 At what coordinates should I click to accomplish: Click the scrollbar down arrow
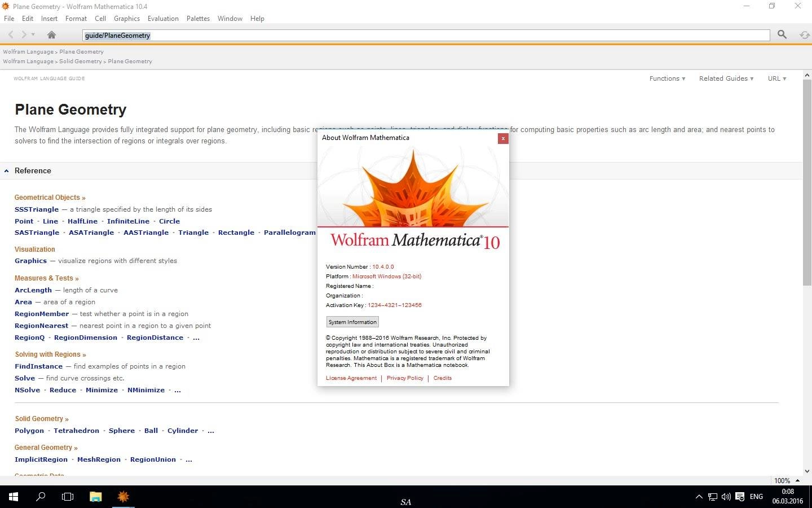pyautogui.click(x=807, y=471)
